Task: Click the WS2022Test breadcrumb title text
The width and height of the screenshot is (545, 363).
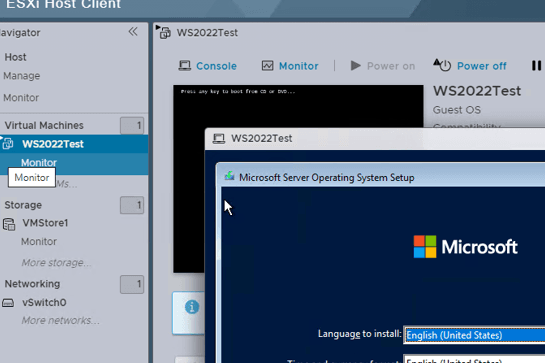Action: click(x=207, y=33)
